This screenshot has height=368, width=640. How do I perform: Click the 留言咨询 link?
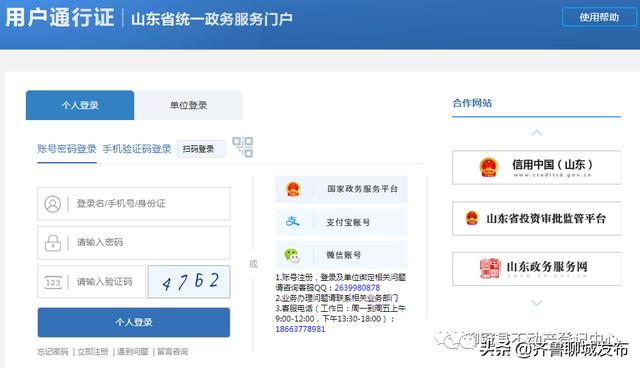coord(173,352)
